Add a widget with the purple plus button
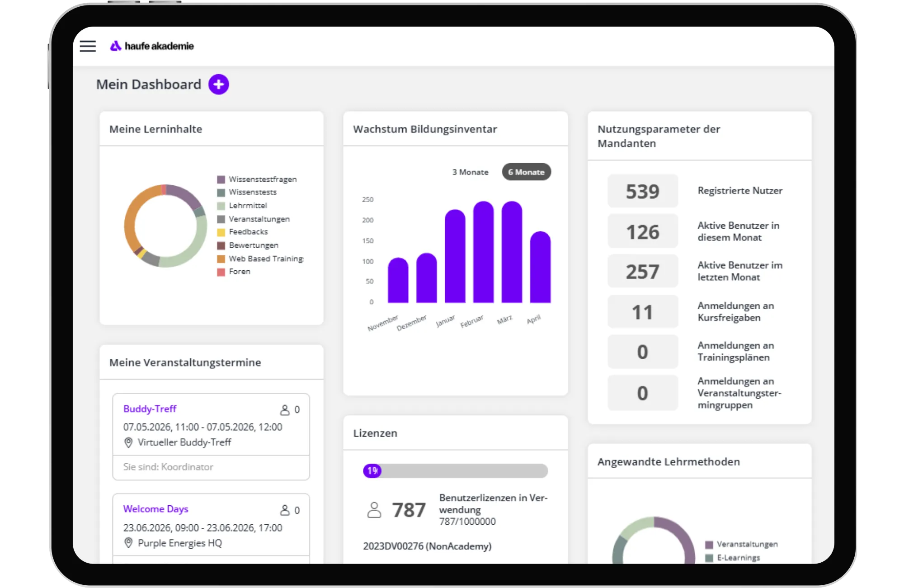904x588 pixels. (x=218, y=85)
